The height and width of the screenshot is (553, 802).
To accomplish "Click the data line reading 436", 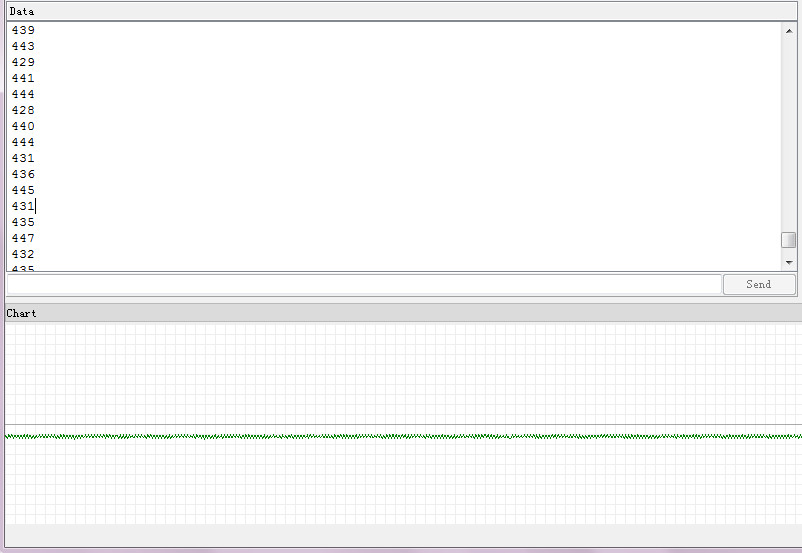I will (x=23, y=174).
